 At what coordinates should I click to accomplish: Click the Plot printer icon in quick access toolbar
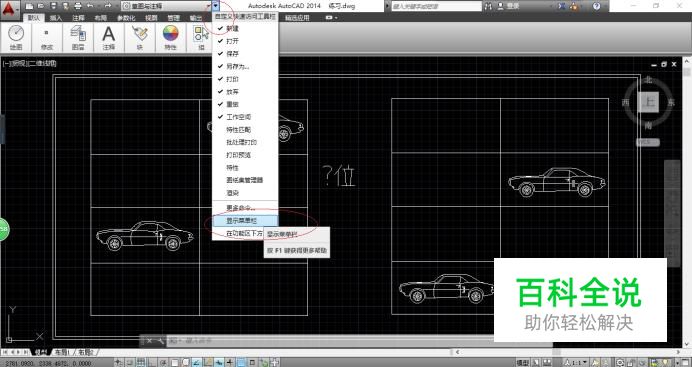click(78, 6)
